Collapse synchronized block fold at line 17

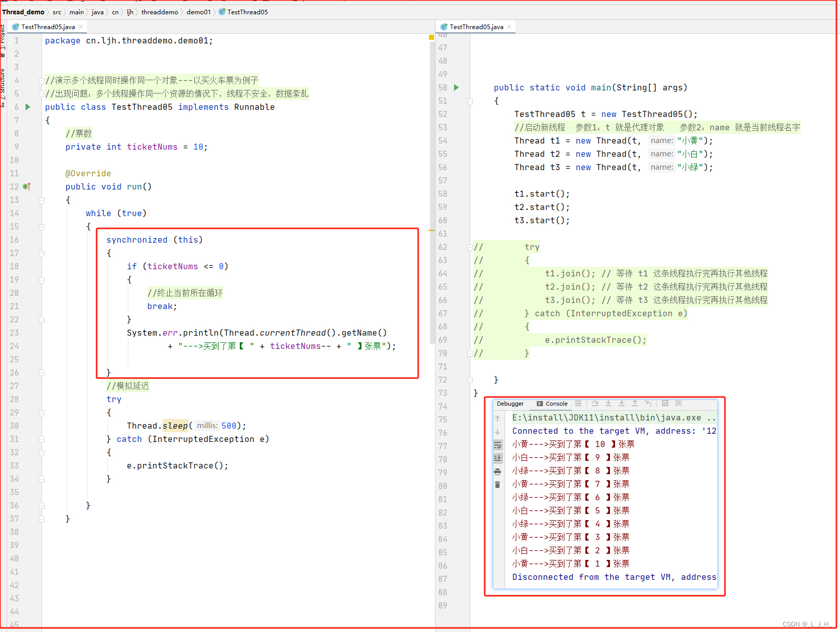[41, 253]
